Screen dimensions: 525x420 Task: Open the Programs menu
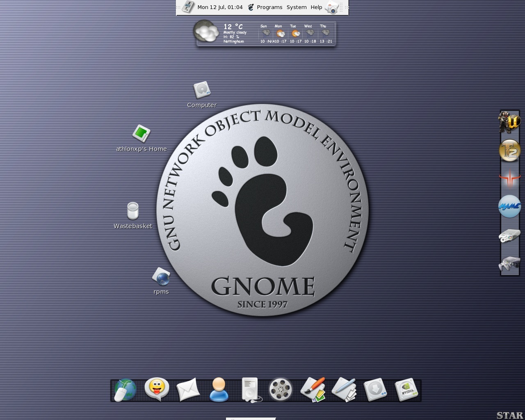coord(269,7)
